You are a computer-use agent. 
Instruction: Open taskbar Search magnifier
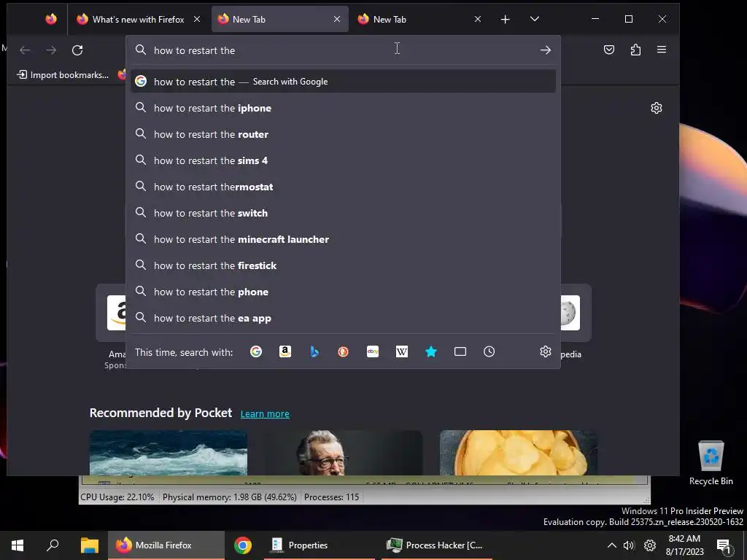tap(53, 545)
